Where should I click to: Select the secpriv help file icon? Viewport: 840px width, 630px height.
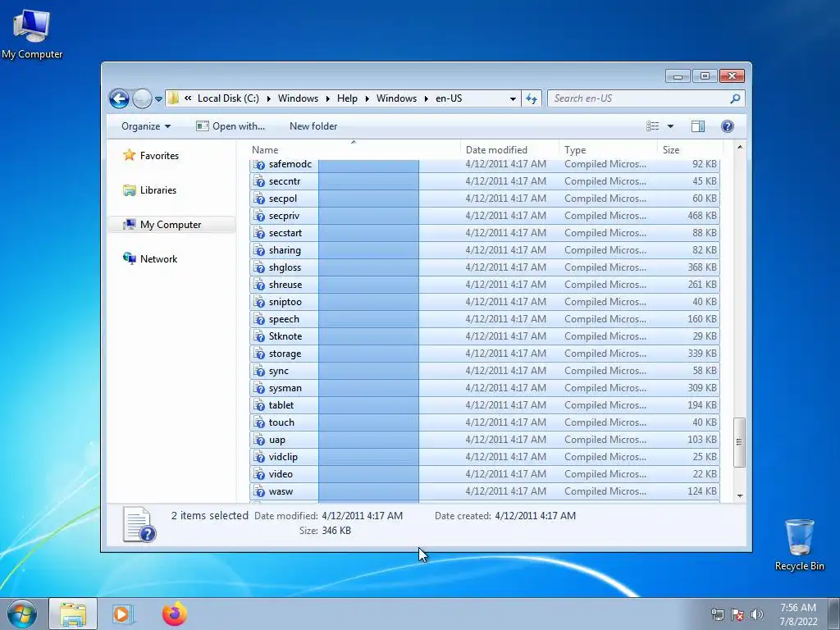[x=259, y=216]
